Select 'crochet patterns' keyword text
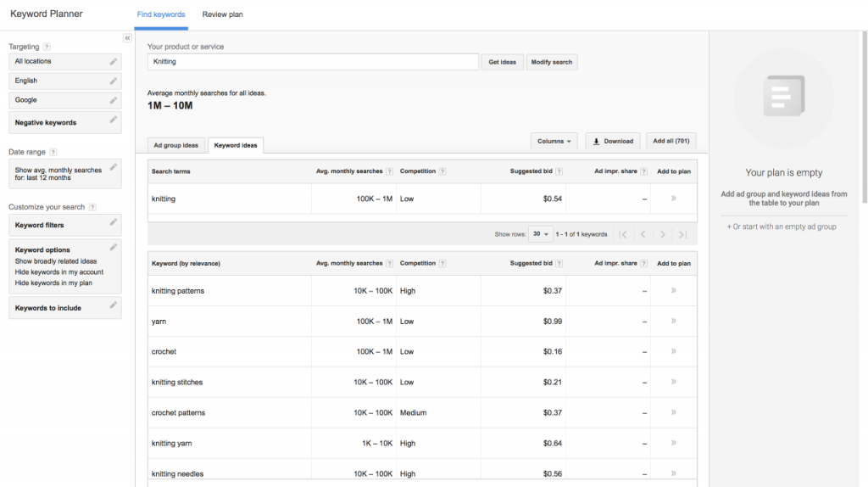 [x=178, y=412]
